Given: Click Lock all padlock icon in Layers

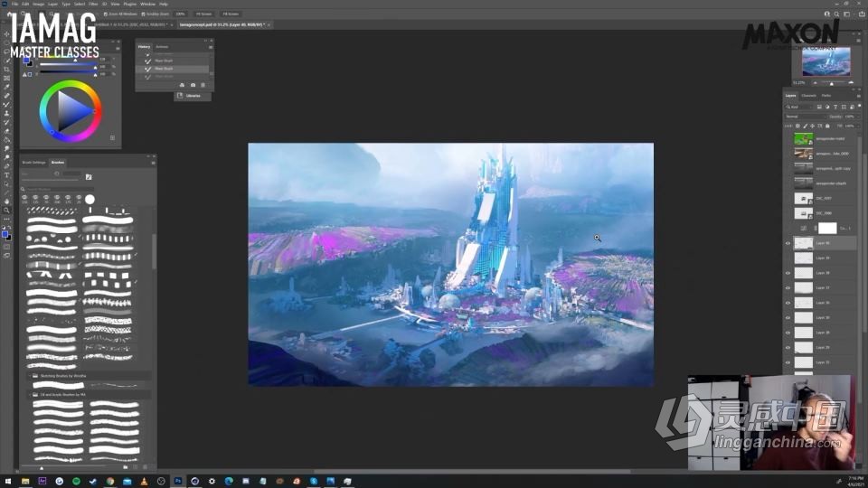Looking at the screenshot, I should point(827,127).
